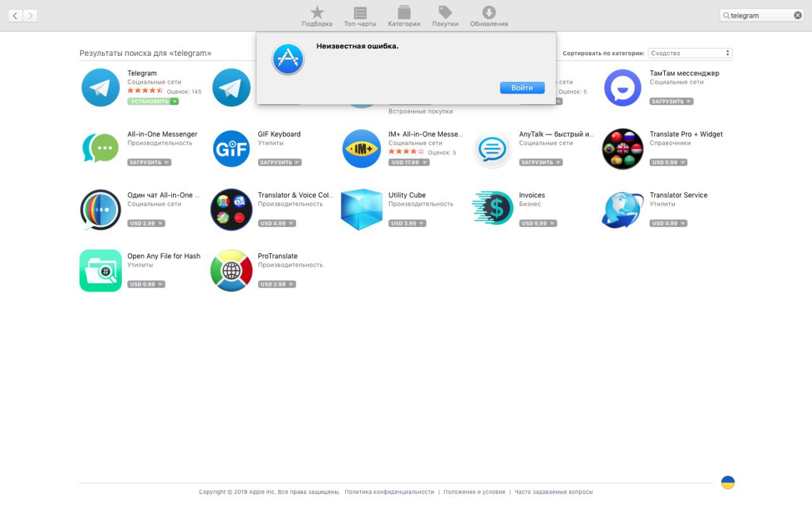Viewport: 812px width, 508px height.
Task: Open the Utility Cube icon
Action: [362, 210]
